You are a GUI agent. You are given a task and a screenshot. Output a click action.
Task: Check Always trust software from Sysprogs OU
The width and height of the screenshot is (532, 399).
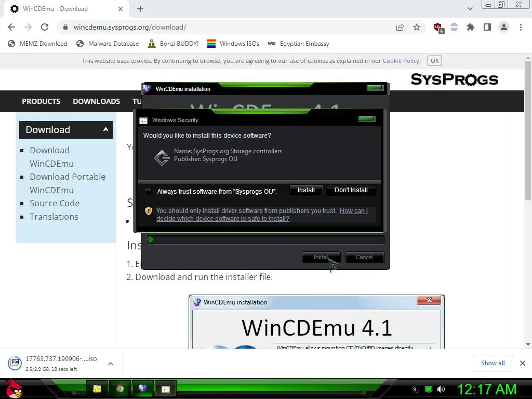pos(148,191)
